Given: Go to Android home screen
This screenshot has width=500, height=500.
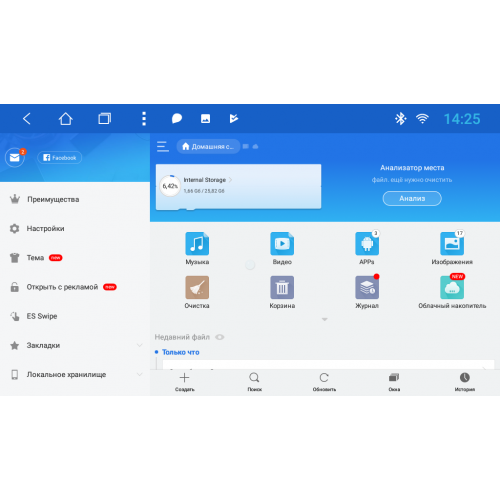Looking at the screenshot, I should click(x=66, y=119).
